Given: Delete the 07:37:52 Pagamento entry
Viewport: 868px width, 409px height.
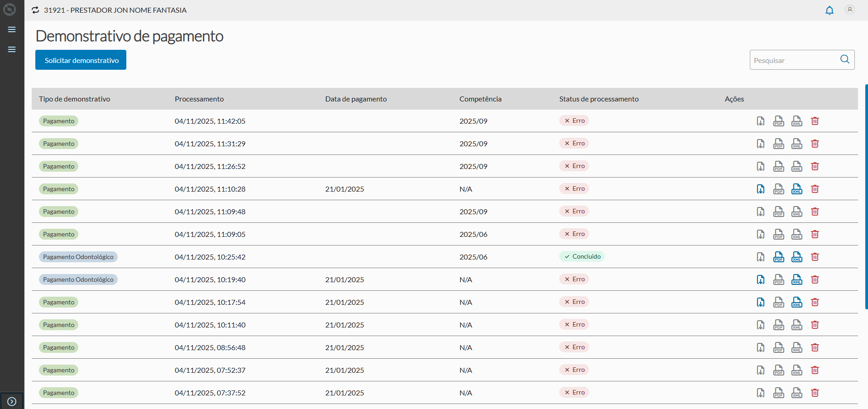Looking at the screenshot, I should pyautogui.click(x=815, y=393).
